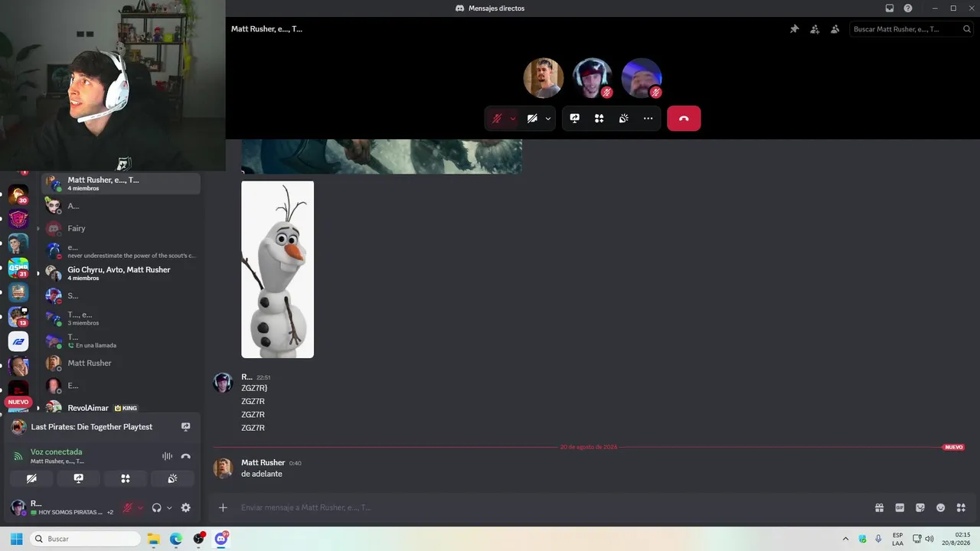Image resolution: width=980 pixels, height=551 pixels.
Task: Show pinned messages
Action: (794, 29)
